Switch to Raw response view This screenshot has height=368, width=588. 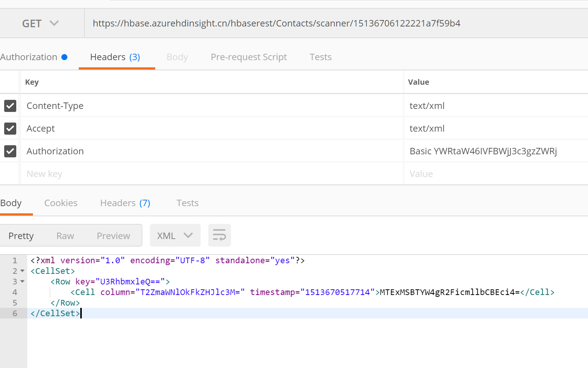(65, 236)
